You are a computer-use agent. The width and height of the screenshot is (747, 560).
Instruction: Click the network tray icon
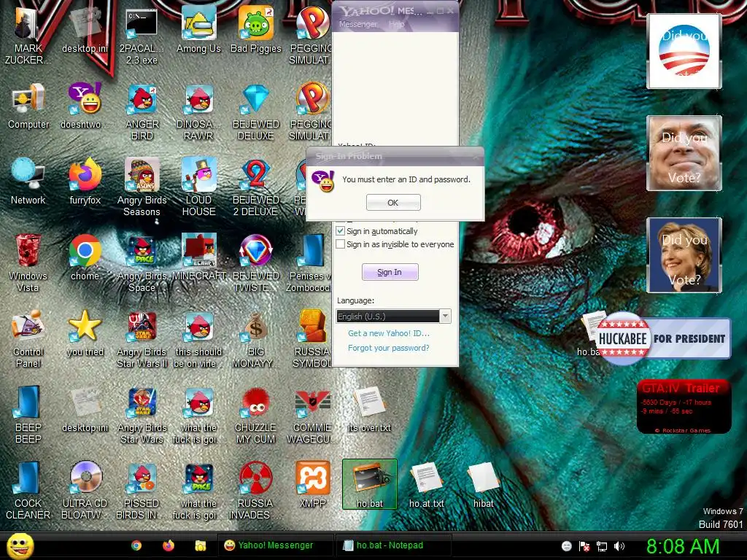point(602,546)
